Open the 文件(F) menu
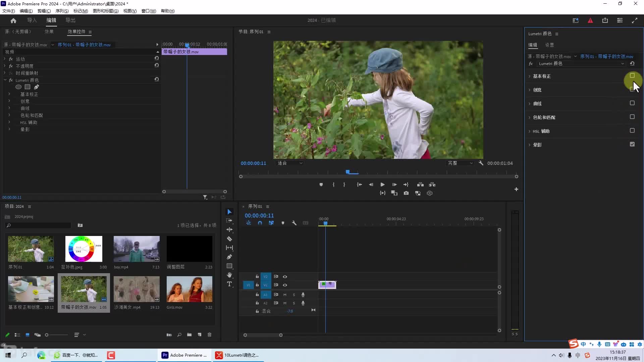Viewport: 644px width, 362px height. pos(9,11)
